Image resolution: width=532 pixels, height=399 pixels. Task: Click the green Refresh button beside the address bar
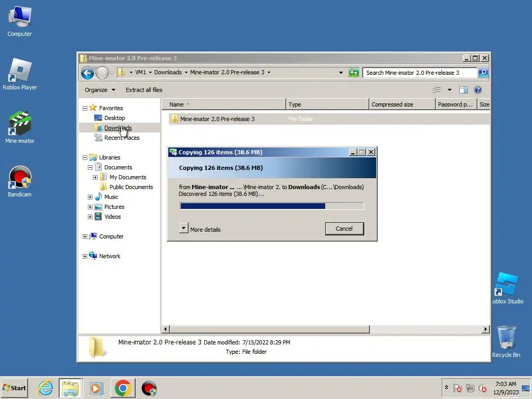353,72
